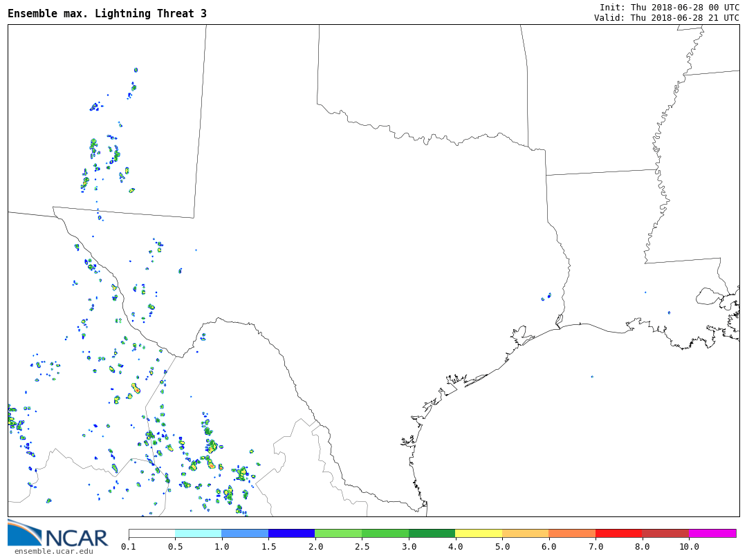Select the medium blue 1.0–1.5 swatch
The height and width of the screenshot is (560, 747).
tap(245, 533)
